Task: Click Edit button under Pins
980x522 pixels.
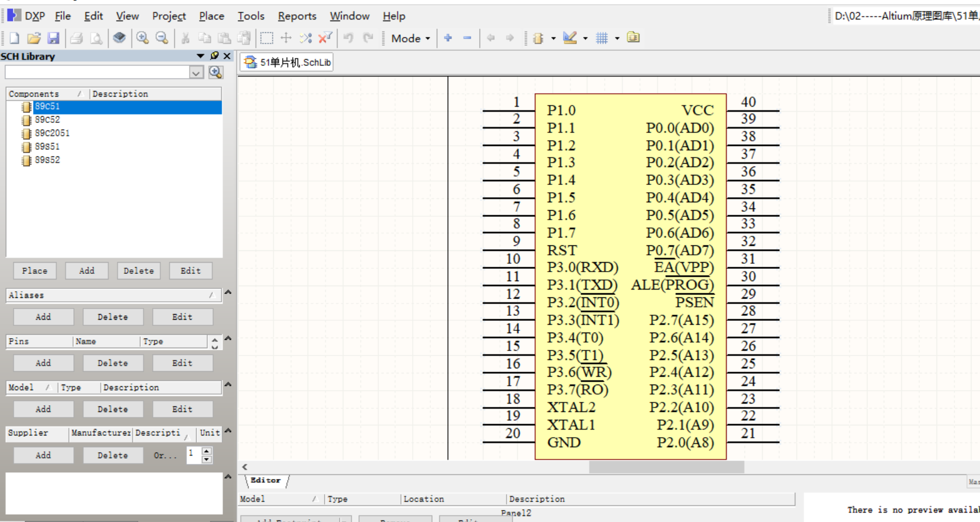Action: pyautogui.click(x=182, y=363)
